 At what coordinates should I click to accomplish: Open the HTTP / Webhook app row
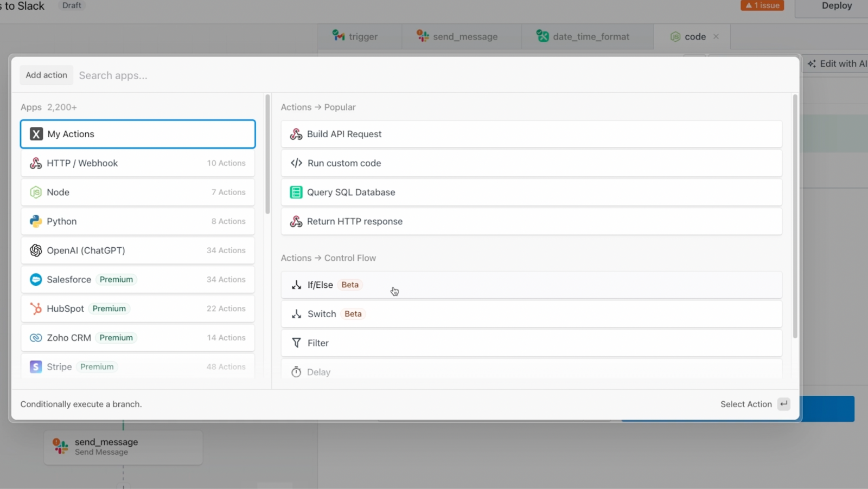[x=138, y=163]
